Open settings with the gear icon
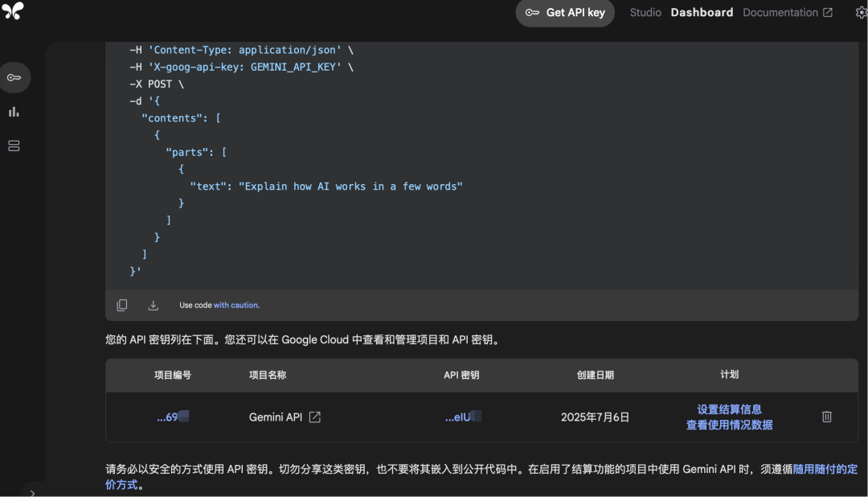This screenshot has height=497, width=868. (x=862, y=12)
